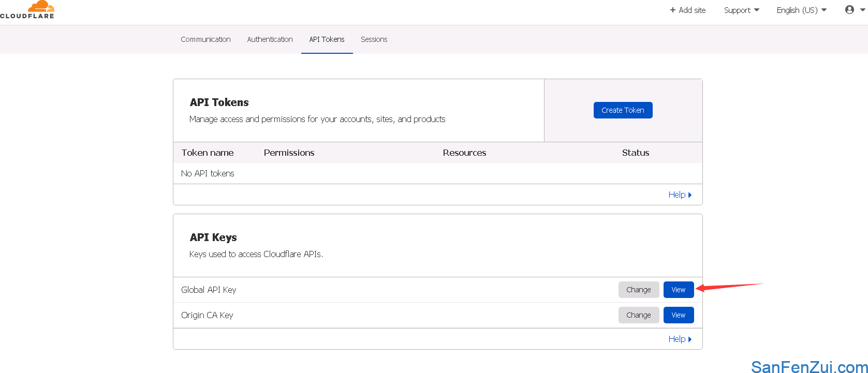Click the Cloudflare logo
Screen dimensions: 868x373
coord(27,10)
